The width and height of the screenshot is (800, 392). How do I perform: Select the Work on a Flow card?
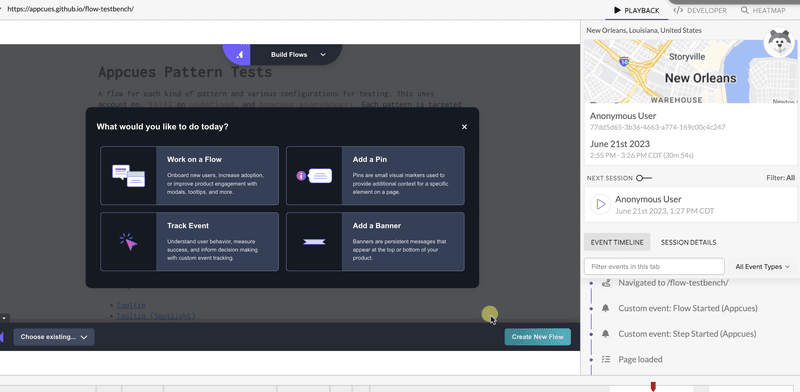pyautogui.click(x=190, y=176)
